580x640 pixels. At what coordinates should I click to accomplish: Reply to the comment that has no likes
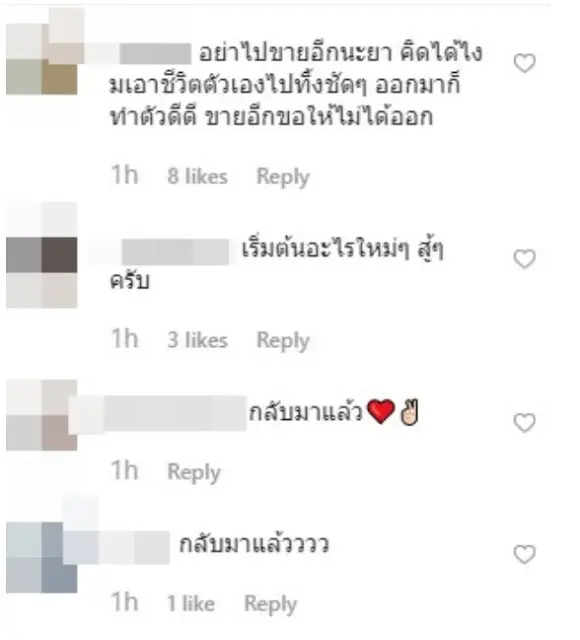[194, 472]
